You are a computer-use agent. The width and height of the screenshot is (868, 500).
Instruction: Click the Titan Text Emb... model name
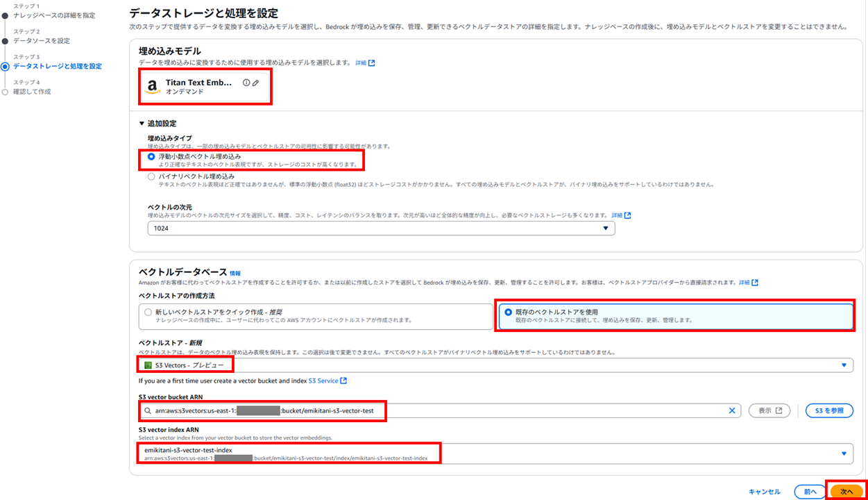pyautogui.click(x=198, y=83)
